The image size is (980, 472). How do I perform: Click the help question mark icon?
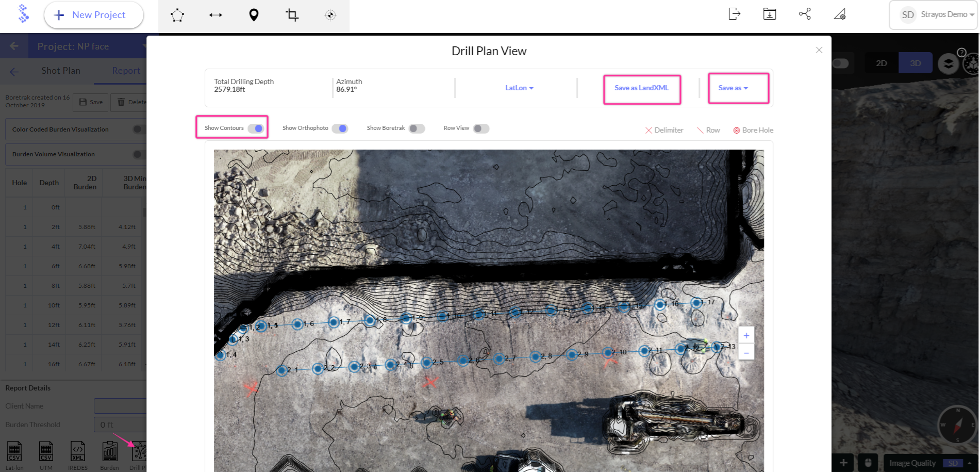pyautogui.click(x=961, y=52)
